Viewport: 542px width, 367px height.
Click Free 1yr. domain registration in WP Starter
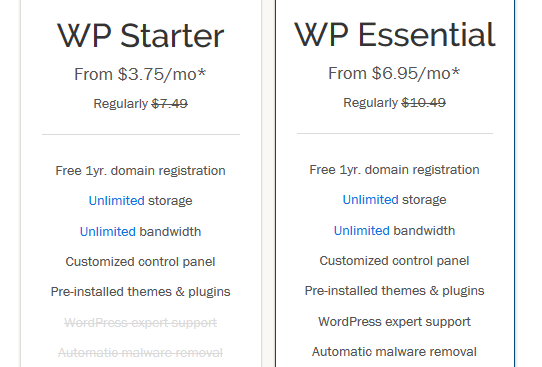tap(140, 171)
